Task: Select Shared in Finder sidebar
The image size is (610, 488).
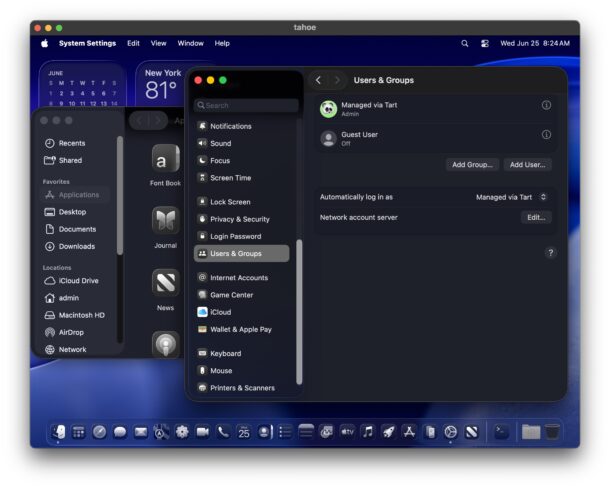Action: pos(75,160)
